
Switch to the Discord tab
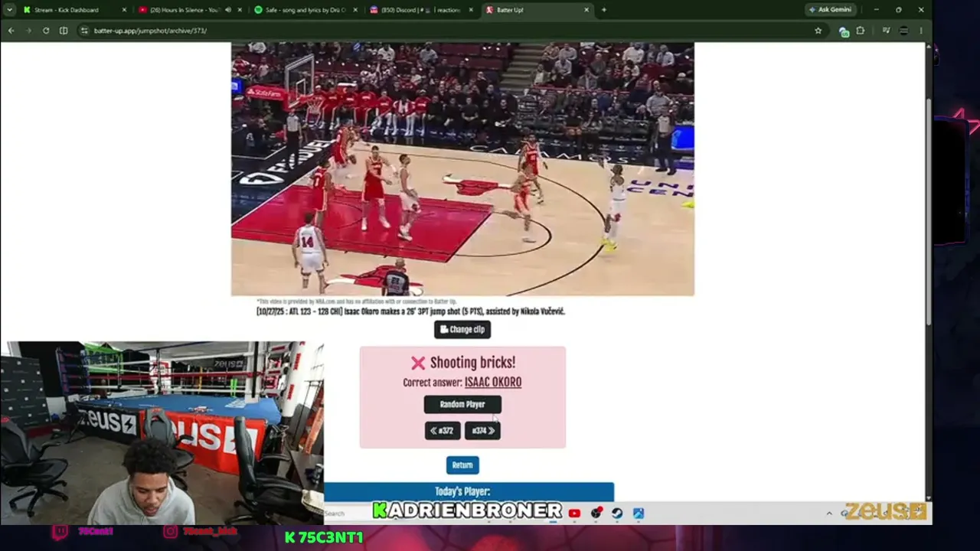point(420,10)
